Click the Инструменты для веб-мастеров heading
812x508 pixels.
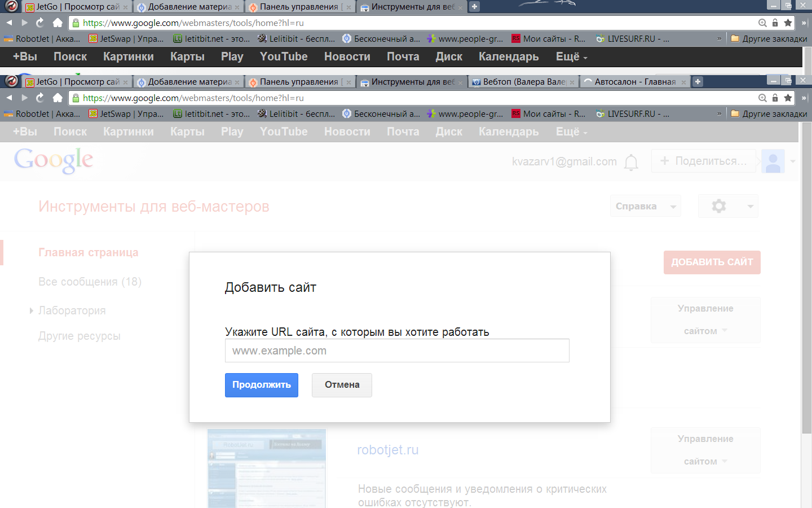tap(154, 207)
